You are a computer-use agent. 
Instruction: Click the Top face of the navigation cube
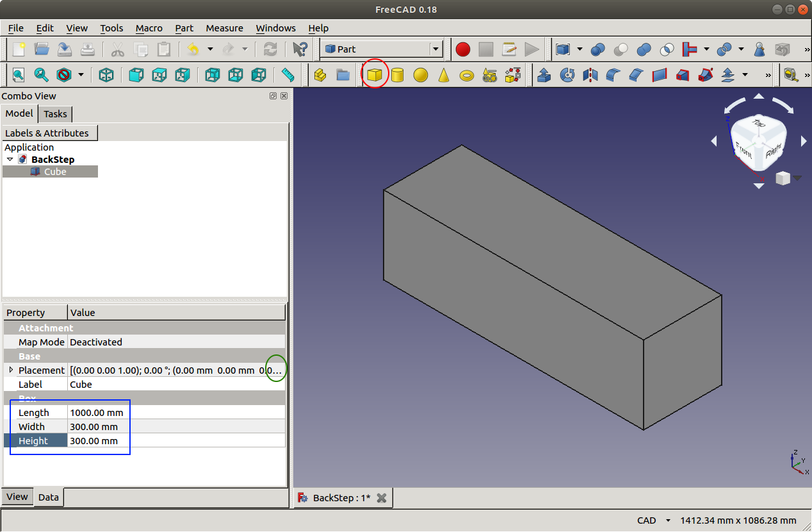click(x=759, y=123)
